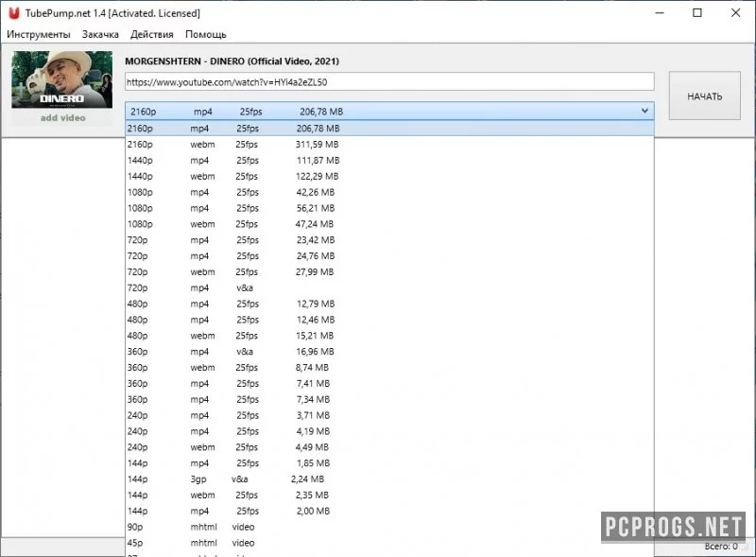The image size is (756, 557).
Task: Select 144p webm 2,35 MB option
Action: click(389, 495)
